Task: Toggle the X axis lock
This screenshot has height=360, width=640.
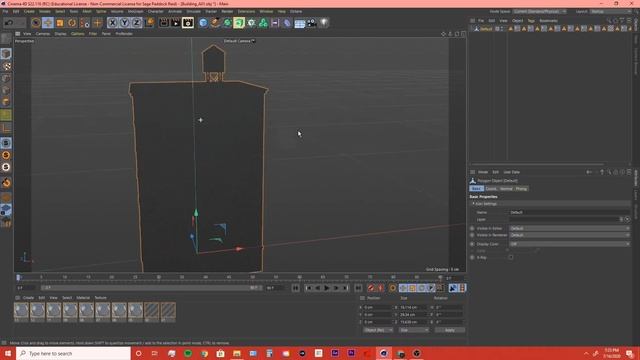Action: point(113,23)
